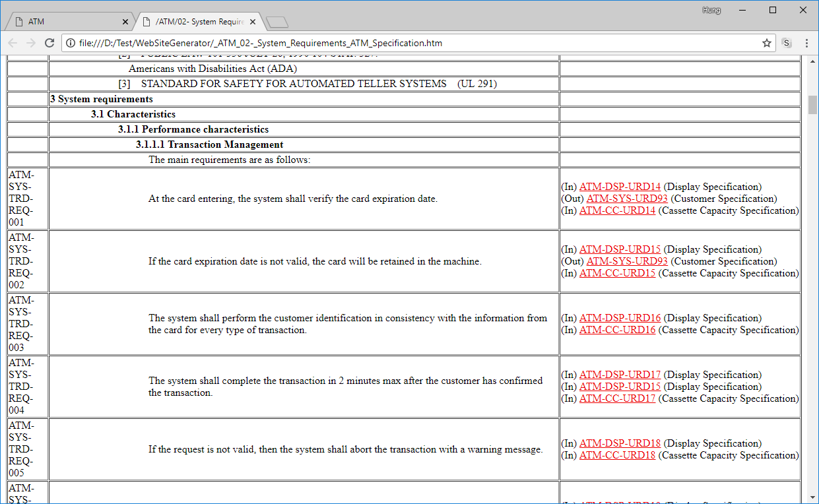Screen dimensions: 819x504
Task: Select "3.1.1 Performance characteristics" heading
Action: pos(193,129)
